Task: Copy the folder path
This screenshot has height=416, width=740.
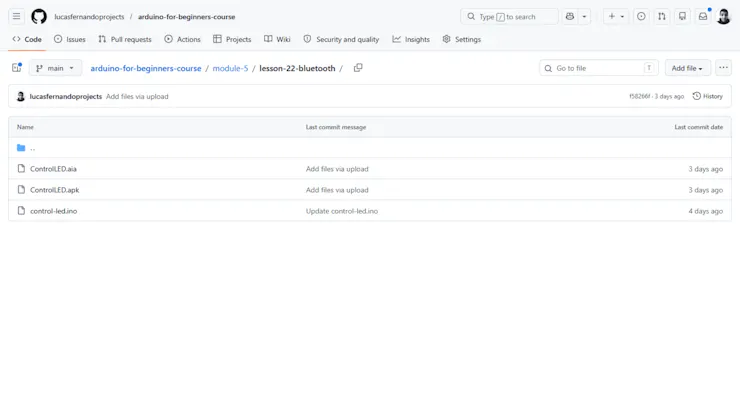Action: click(358, 68)
